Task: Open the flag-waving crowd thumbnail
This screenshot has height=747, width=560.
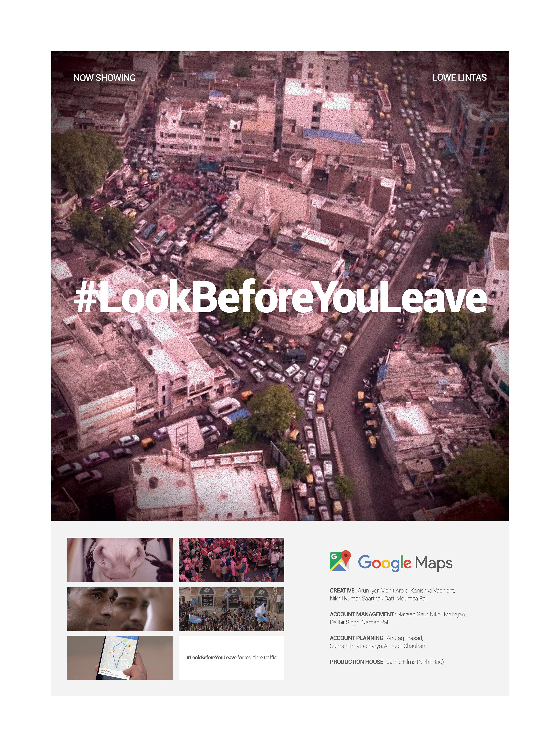Action: point(231,609)
